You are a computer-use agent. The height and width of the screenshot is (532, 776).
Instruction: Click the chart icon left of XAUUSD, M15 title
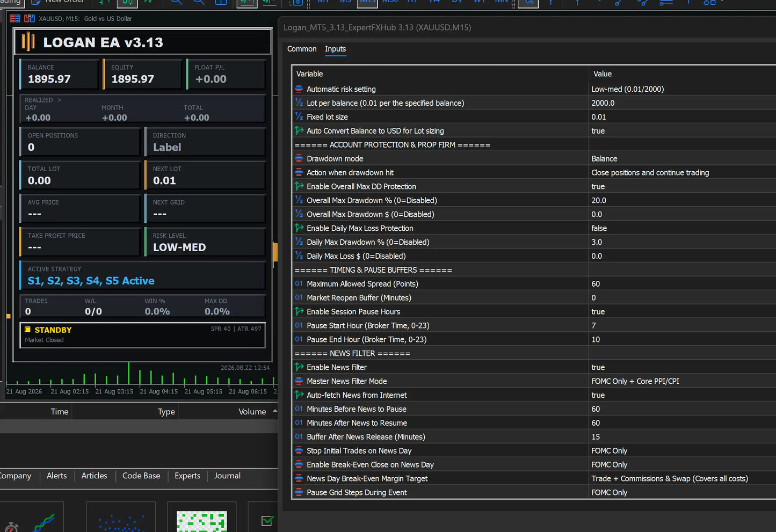click(x=30, y=18)
